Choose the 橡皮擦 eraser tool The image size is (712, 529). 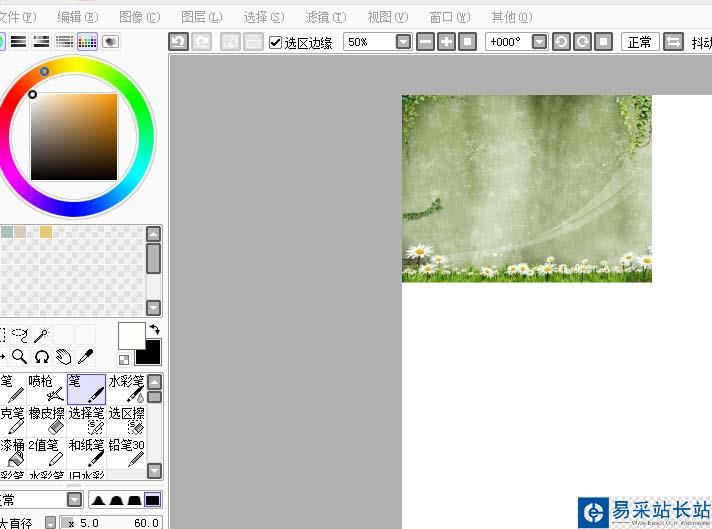(x=46, y=421)
